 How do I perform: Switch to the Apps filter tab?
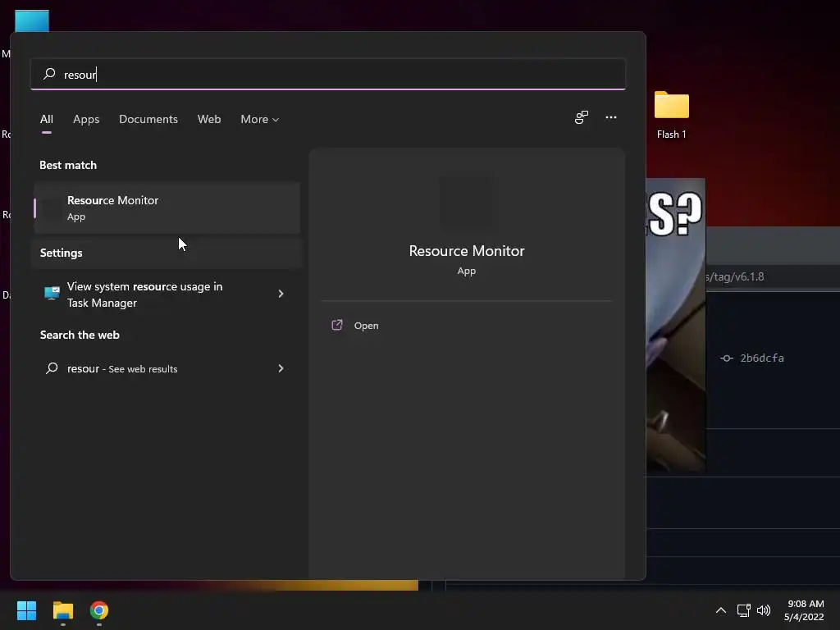pos(86,119)
